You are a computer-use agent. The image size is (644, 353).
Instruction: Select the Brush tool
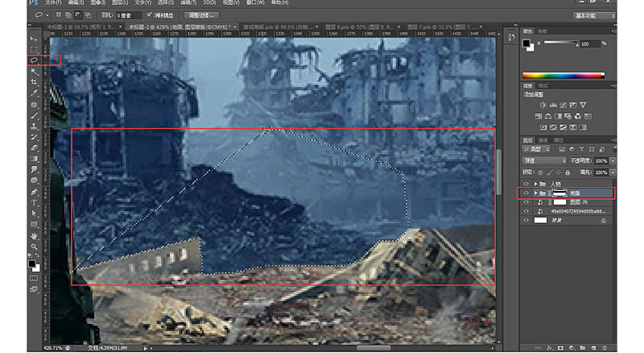tap(34, 115)
